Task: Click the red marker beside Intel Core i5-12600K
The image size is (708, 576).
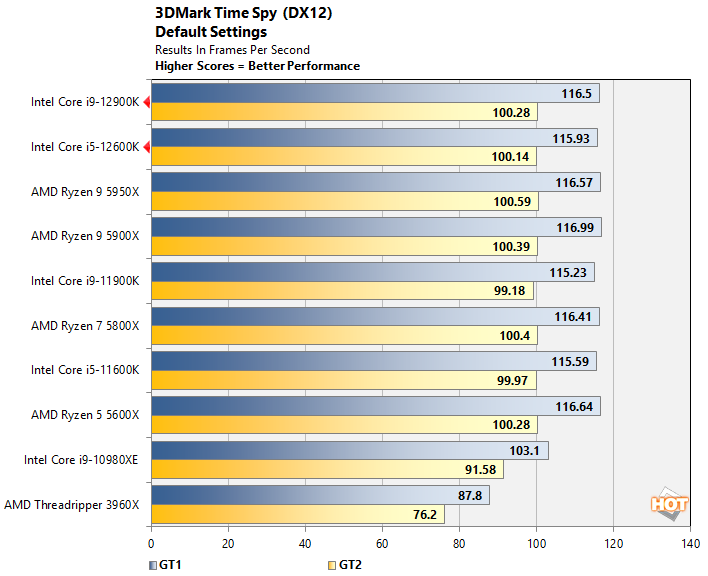Action: (x=146, y=147)
